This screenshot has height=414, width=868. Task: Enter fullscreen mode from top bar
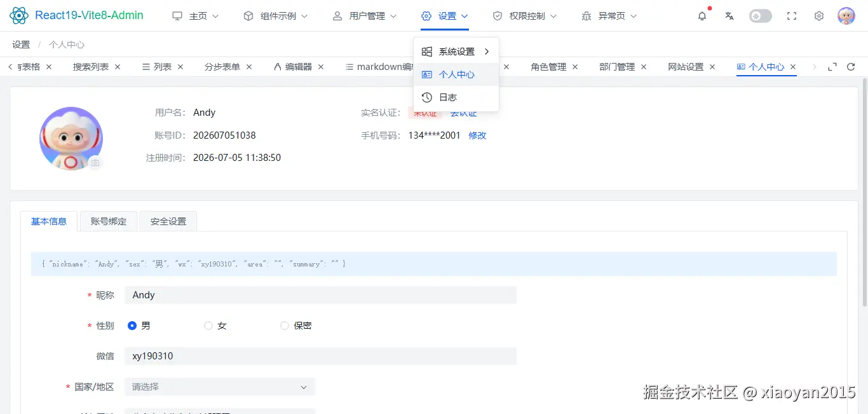point(792,16)
